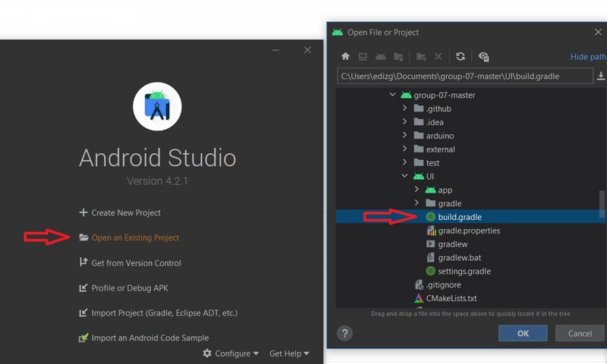This screenshot has height=364, width=607.
Task: Click the gradlew script file icon
Action: [430, 243]
